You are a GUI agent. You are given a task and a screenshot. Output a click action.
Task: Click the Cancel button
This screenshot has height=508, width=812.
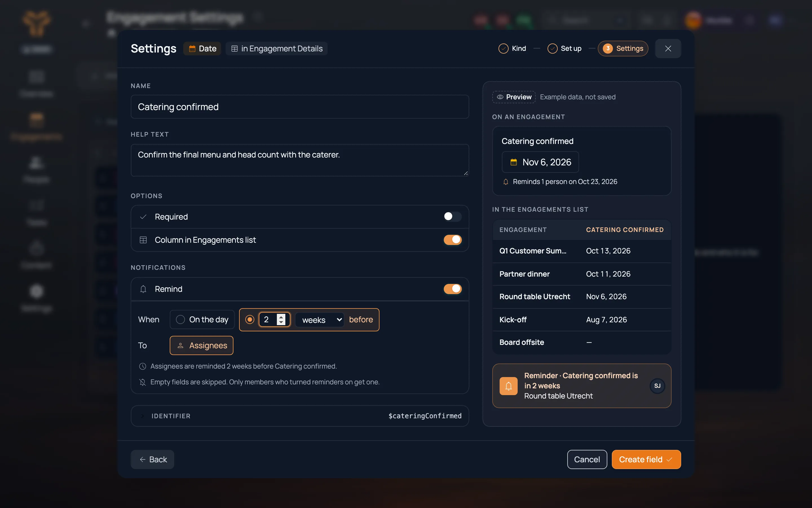coord(587,459)
